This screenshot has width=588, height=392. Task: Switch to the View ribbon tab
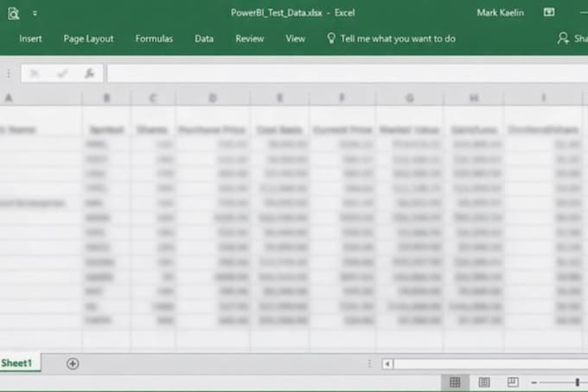pyautogui.click(x=295, y=39)
